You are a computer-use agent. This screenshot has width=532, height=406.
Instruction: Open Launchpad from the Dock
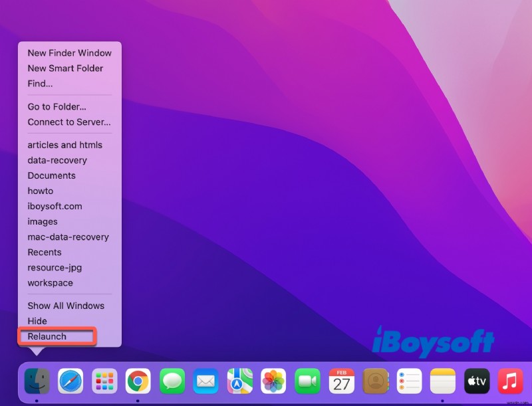tap(105, 381)
